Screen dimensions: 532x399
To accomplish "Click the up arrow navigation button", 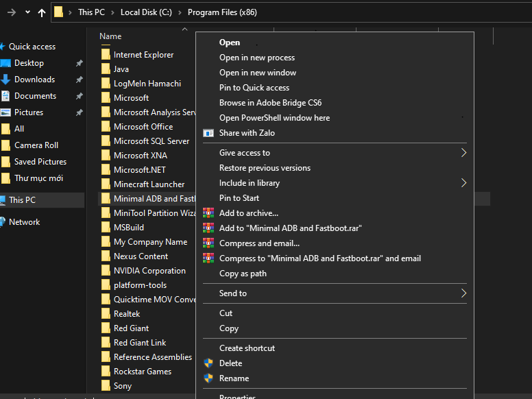I will (x=42, y=12).
